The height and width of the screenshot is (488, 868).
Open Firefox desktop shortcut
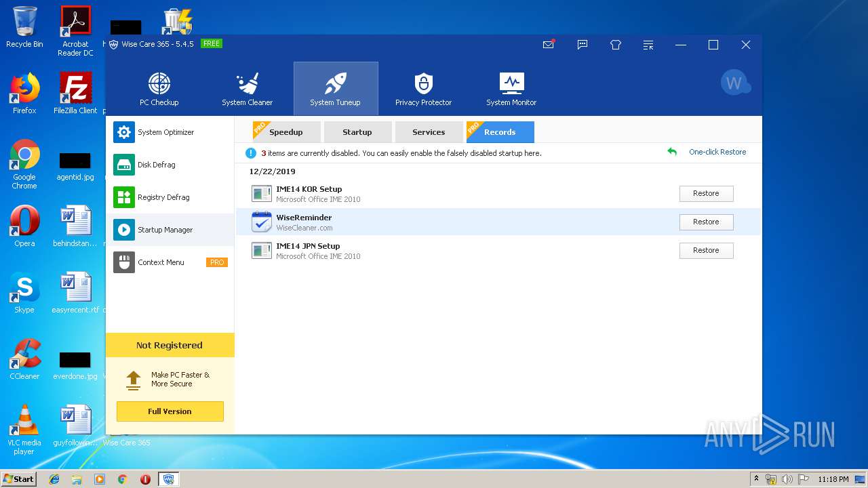(24, 94)
